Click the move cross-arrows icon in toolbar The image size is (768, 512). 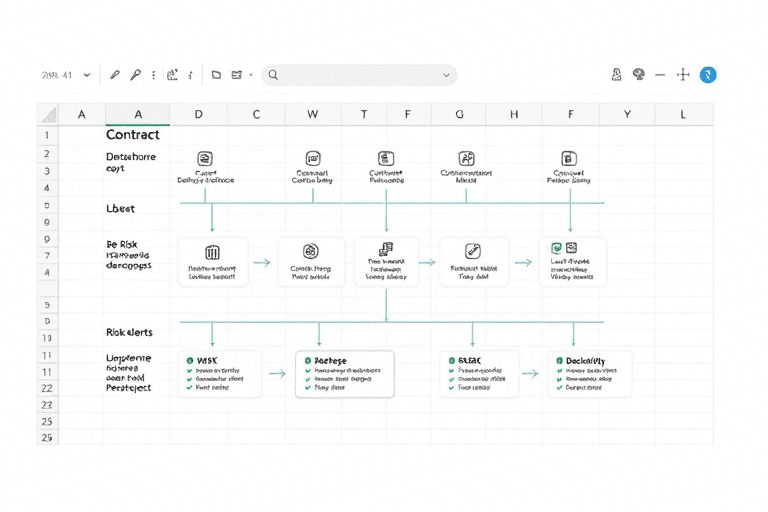(x=684, y=75)
